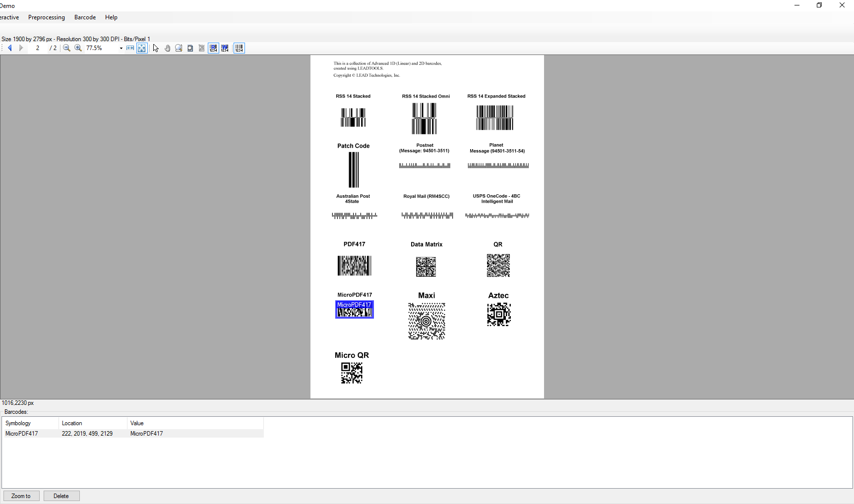Activate the hand pan tool
The height and width of the screenshot is (504, 854).
click(167, 48)
